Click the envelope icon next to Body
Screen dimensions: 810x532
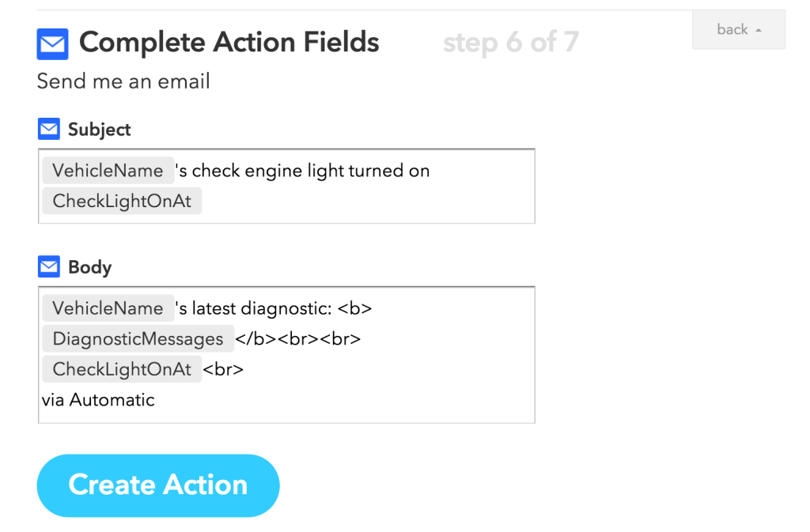(x=49, y=267)
